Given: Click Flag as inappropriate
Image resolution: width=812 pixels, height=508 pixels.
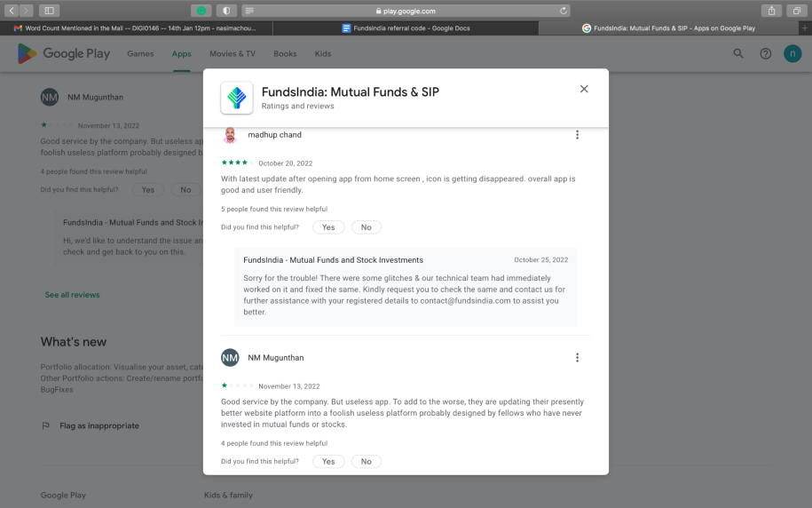Looking at the screenshot, I should point(99,425).
